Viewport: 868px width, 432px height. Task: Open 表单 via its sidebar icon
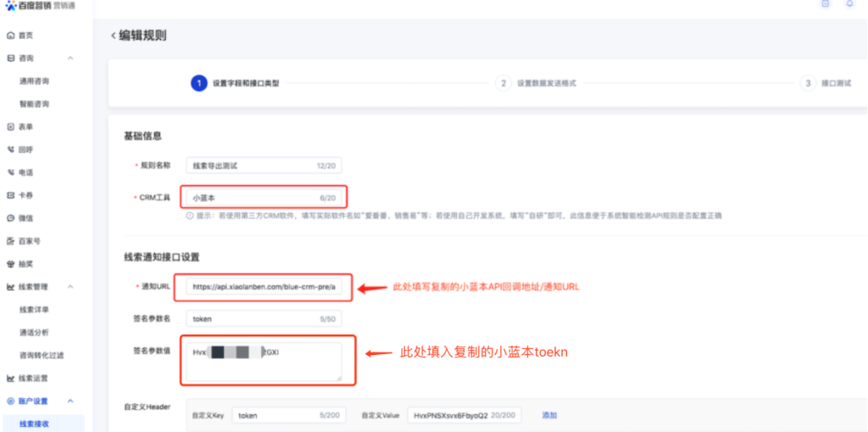[x=10, y=126]
